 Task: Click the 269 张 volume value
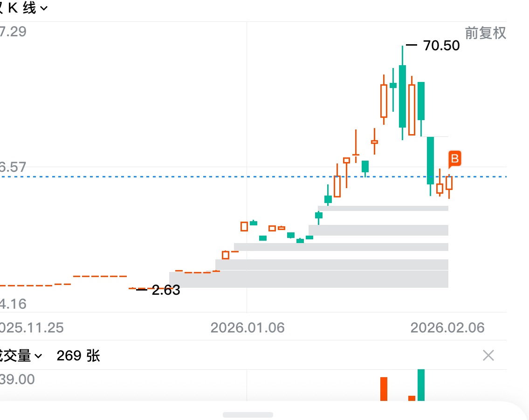click(78, 356)
